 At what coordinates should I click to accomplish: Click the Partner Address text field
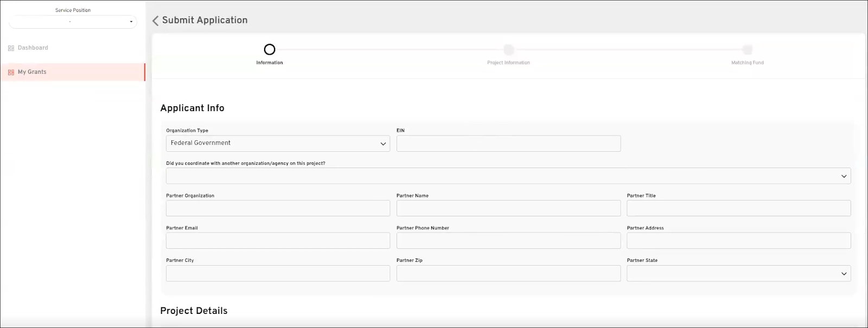pos(738,241)
